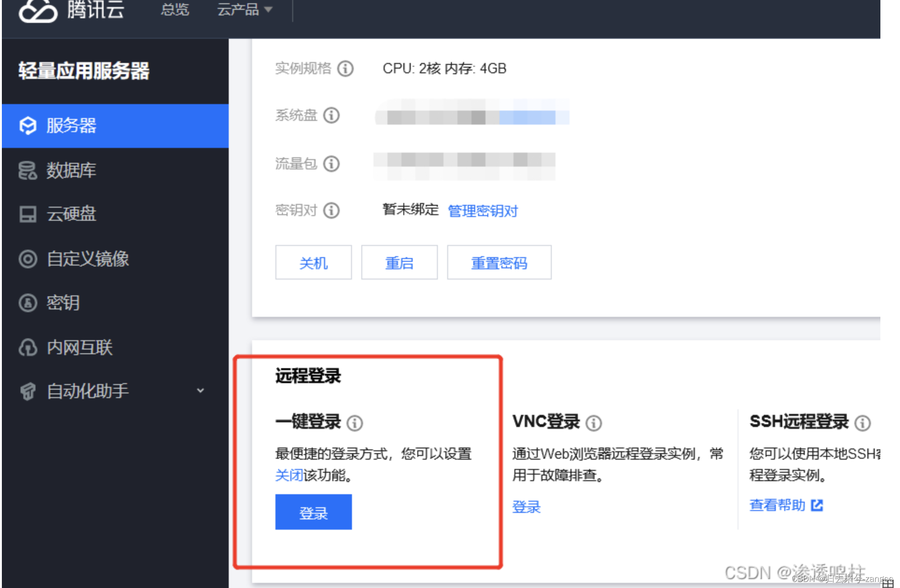The image size is (900, 588).
Task: Click the 内网互联 cloud icon
Action: coord(28,347)
